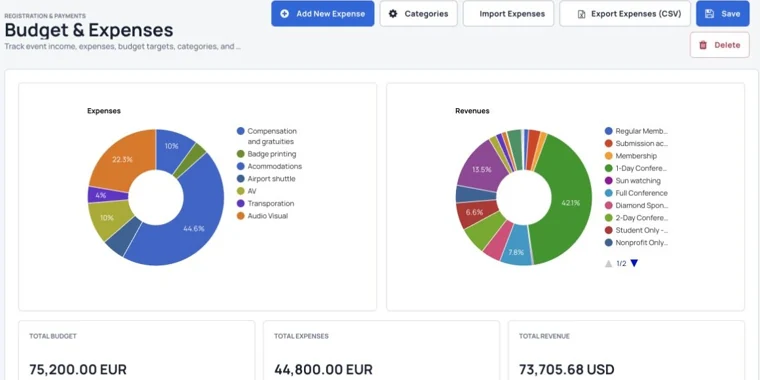760x380 pixels.
Task: Click the 13.5% purple revenue slice
Action: coord(482,170)
